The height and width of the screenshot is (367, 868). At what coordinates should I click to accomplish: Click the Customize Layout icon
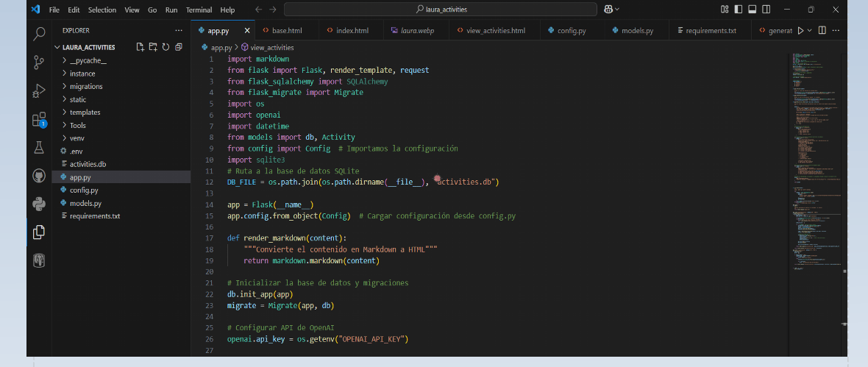(x=725, y=10)
